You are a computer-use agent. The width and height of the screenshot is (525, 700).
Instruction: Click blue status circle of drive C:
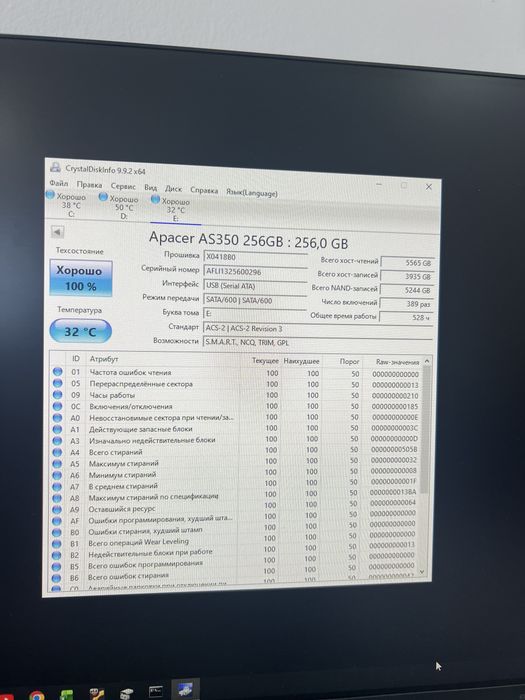50,195
